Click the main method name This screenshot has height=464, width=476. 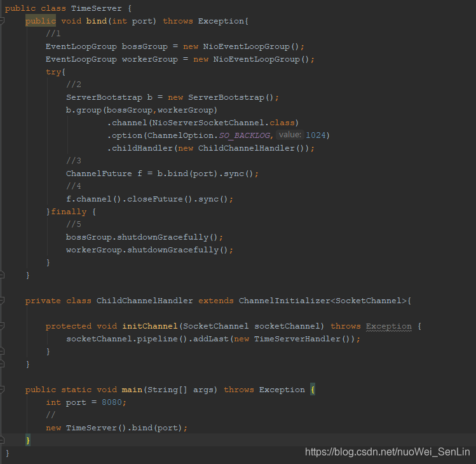click(132, 390)
